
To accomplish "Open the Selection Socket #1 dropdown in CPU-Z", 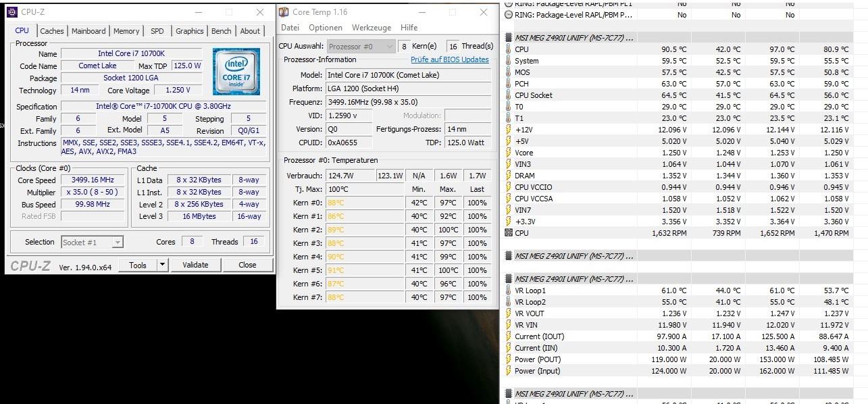I will 92,242.
